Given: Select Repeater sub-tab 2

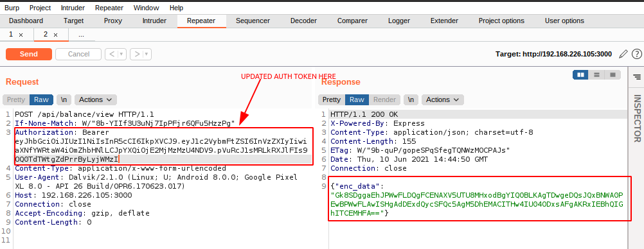Looking at the screenshot, I should (46, 35).
